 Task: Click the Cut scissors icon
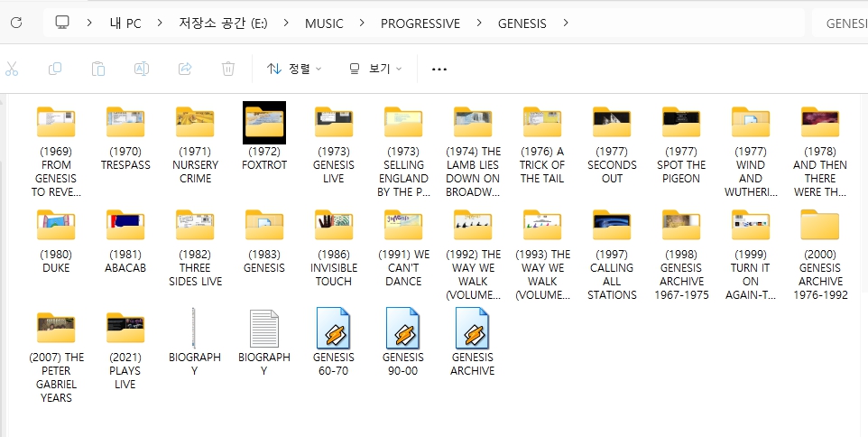pyautogui.click(x=12, y=69)
